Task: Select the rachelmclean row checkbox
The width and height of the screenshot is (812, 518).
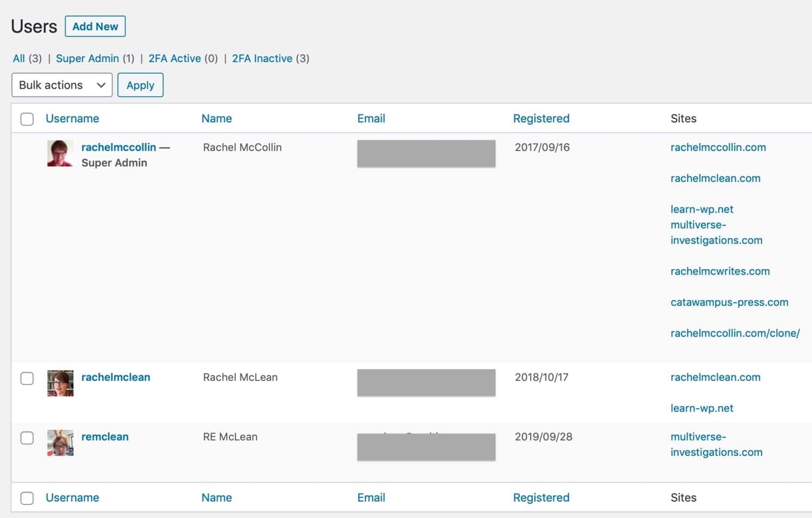Action: tap(27, 378)
